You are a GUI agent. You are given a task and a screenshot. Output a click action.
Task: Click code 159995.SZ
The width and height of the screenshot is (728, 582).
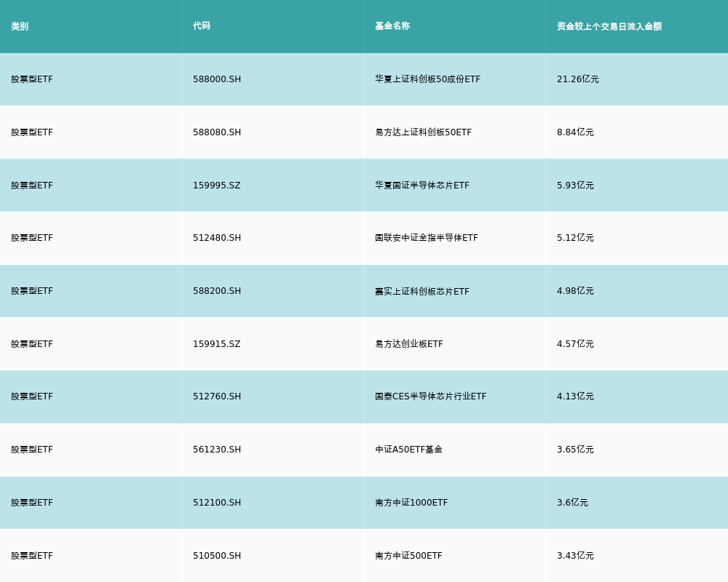(x=216, y=186)
